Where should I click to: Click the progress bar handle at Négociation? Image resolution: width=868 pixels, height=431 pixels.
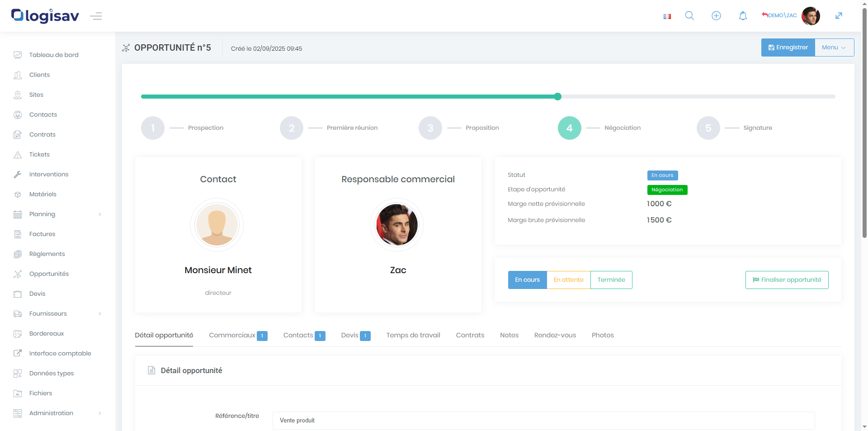[558, 96]
